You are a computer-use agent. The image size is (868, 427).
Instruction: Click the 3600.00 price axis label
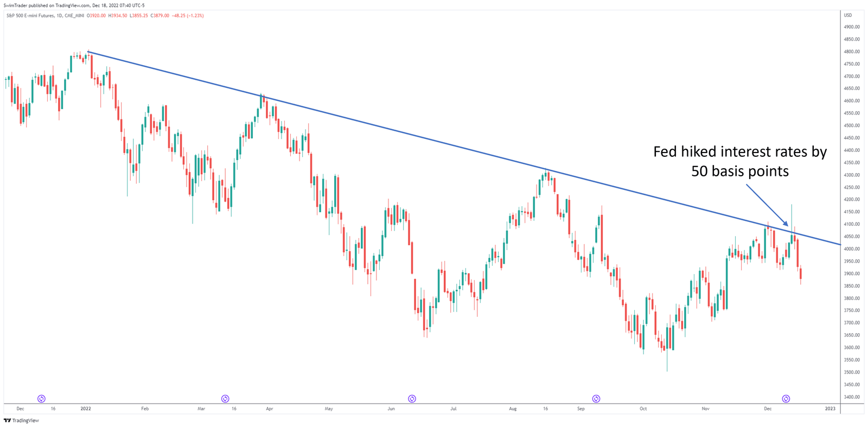[x=852, y=348]
